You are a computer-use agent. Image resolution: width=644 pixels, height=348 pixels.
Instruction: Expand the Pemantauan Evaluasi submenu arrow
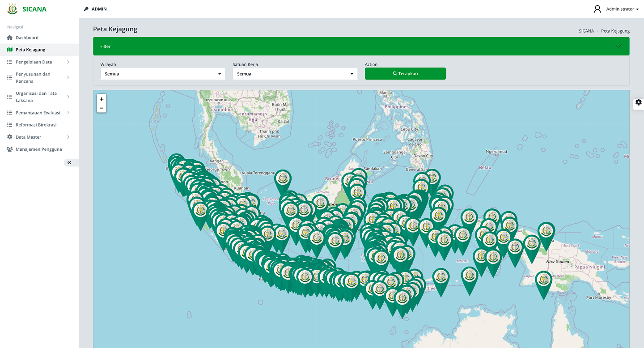click(68, 113)
